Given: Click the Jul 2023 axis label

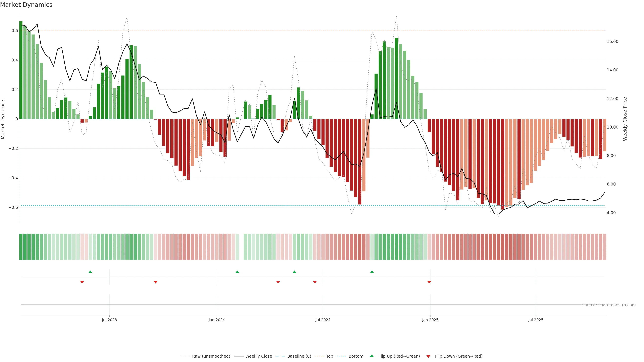Looking at the screenshot, I should pyautogui.click(x=109, y=320).
